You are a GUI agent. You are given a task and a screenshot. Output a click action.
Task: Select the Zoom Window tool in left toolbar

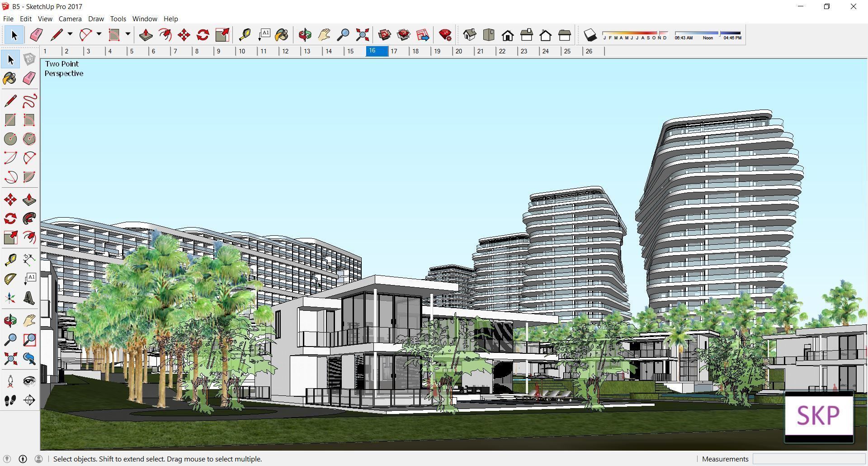pyautogui.click(x=29, y=340)
